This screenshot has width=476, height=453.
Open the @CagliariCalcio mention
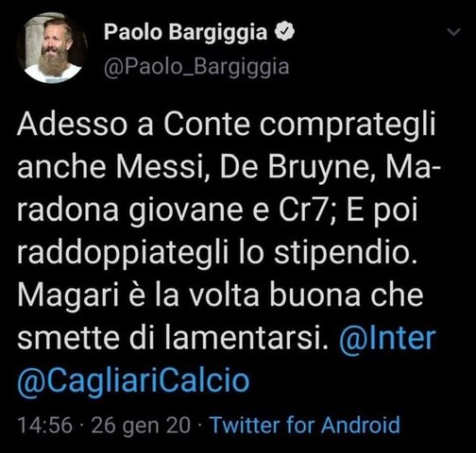pos(133,381)
